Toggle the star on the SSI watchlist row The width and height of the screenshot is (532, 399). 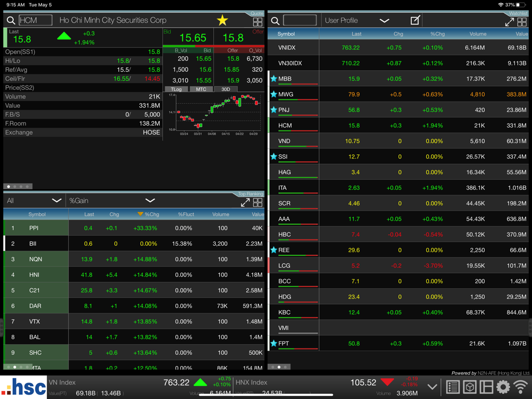pyautogui.click(x=274, y=156)
